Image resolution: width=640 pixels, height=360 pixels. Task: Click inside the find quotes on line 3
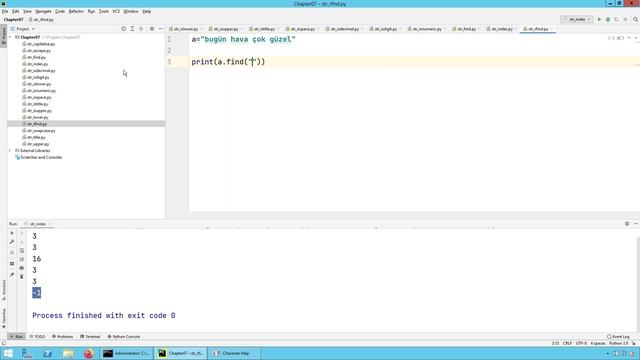(x=252, y=62)
